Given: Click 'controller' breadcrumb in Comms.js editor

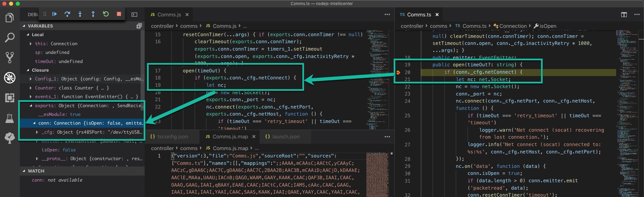Looking at the screenshot, I should coord(162,26).
